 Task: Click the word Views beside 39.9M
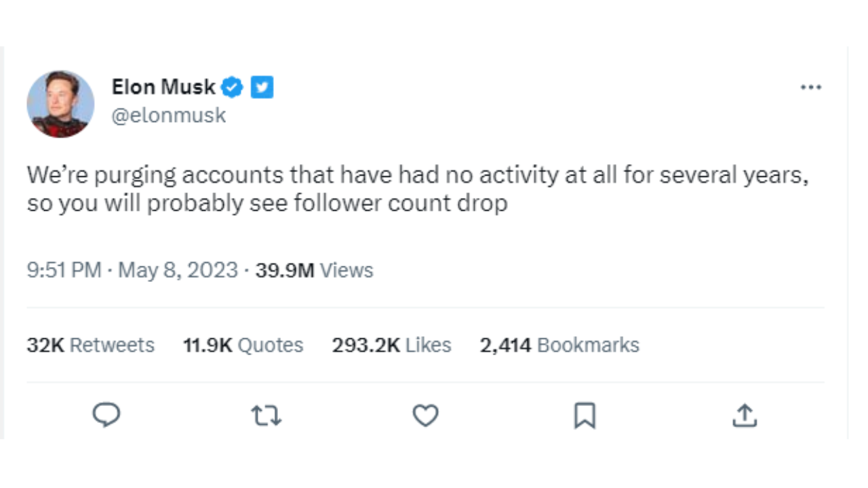point(347,270)
